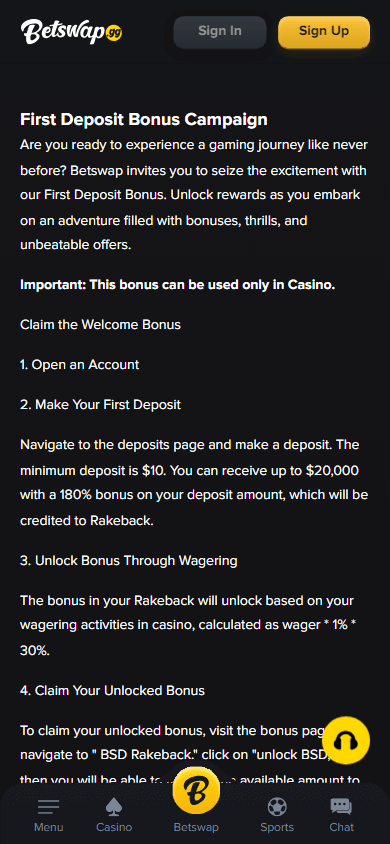Open the Chat speech bubble icon

341,807
